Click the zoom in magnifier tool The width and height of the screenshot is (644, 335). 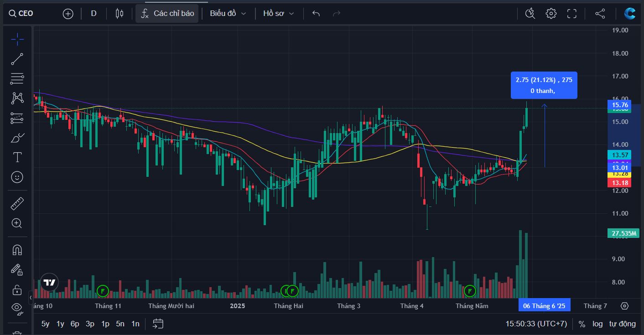pyautogui.click(x=17, y=223)
